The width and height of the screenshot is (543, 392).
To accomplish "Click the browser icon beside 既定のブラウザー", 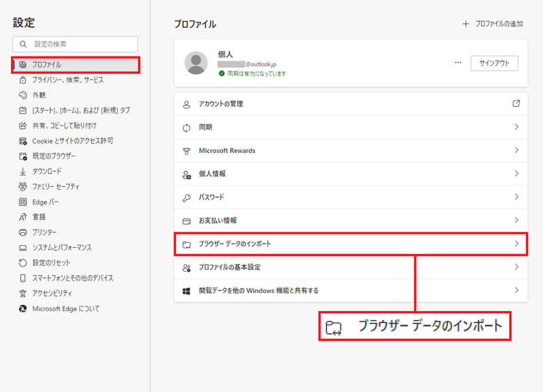I will (x=23, y=156).
